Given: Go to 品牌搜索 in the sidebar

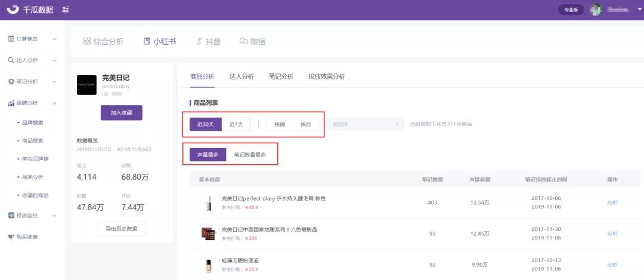Looking at the screenshot, I should pos(32,122).
